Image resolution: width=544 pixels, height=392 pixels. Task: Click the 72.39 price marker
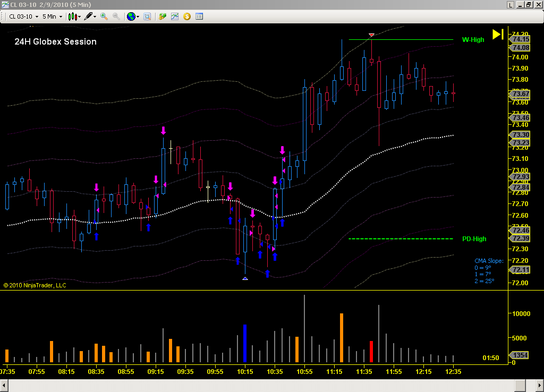coord(520,238)
